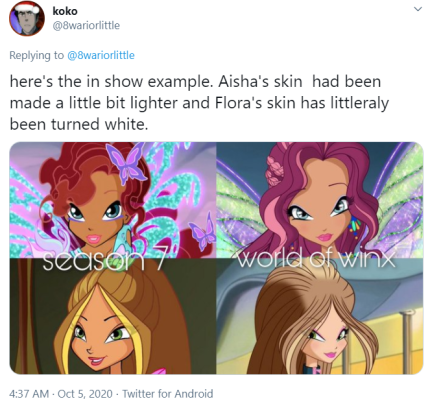Open the World of Winx Aisha image
The width and height of the screenshot is (430, 408).
[320, 200]
